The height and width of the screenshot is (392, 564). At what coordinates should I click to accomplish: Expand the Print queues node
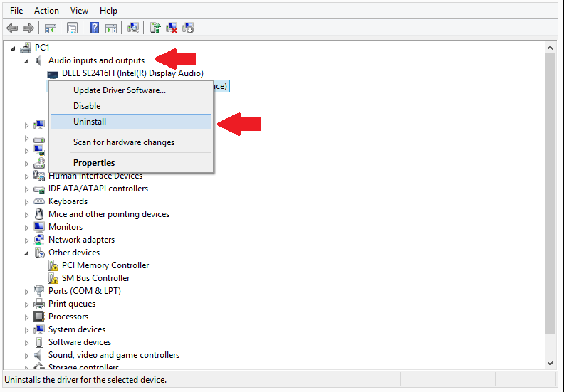[x=26, y=304]
